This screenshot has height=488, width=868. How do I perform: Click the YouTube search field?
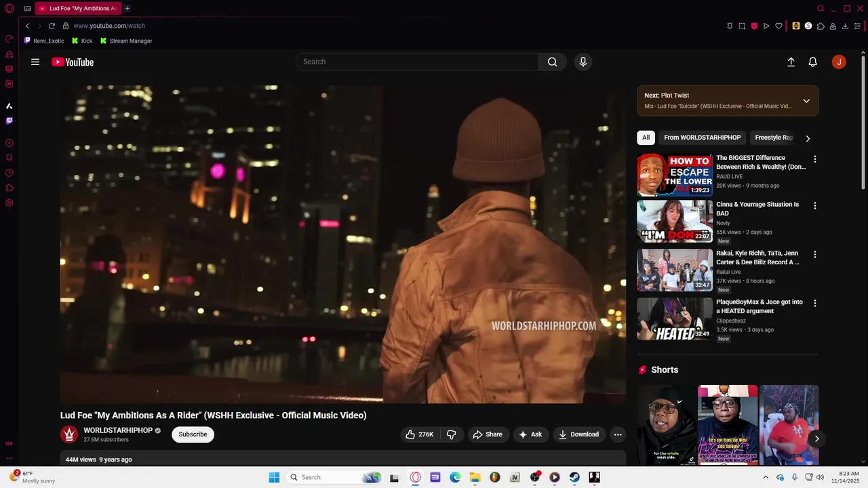(x=417, y=62)
